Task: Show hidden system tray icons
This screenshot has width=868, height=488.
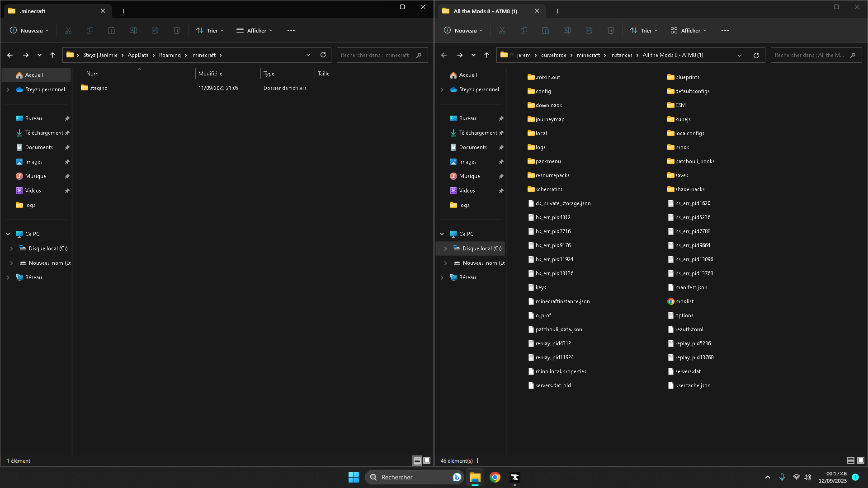Action: [x=768, y=477]
